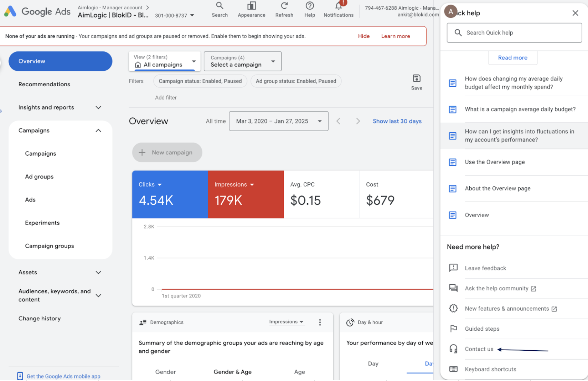Click the Google Ads logo
Screen dimensions: 588x381
[37, 11]
